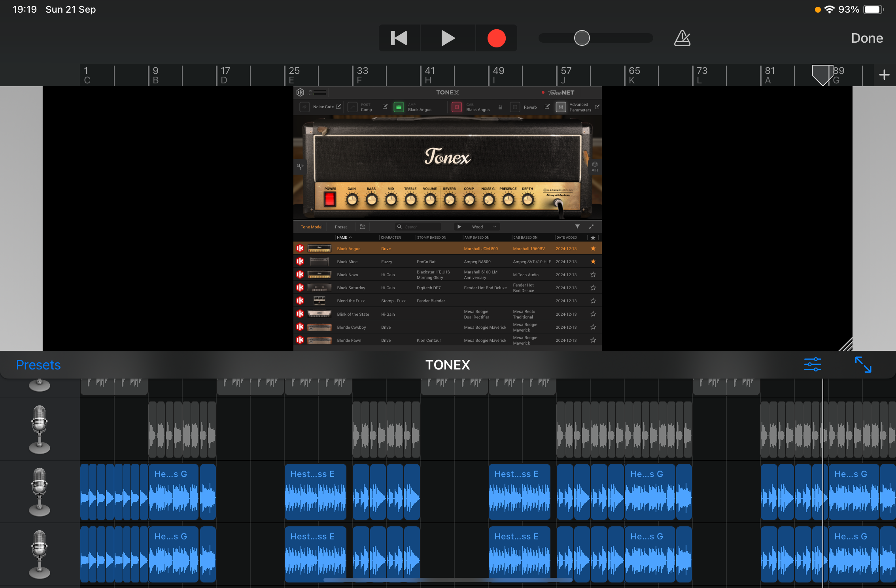The width and height of the screenshot is (896, 588).
Task: Toggle the Noise Gate module on
Action: pyautogui.click(x=304, y=107)
